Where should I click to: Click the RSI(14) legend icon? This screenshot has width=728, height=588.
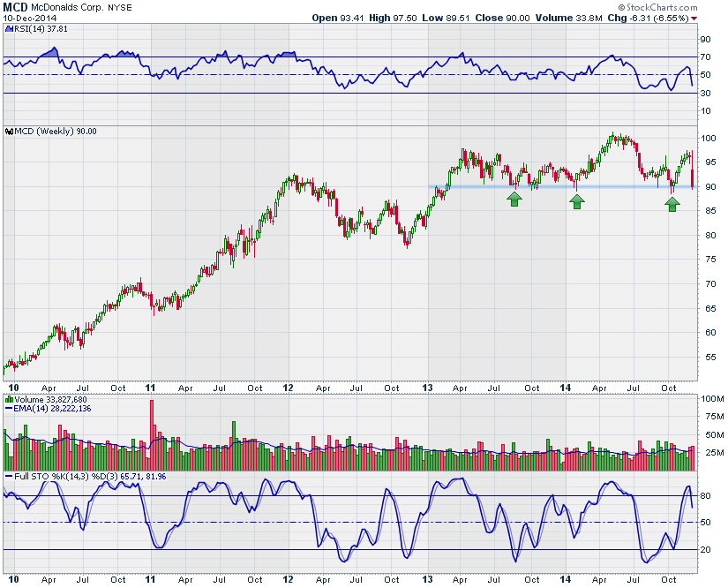(x=8, y=29)
